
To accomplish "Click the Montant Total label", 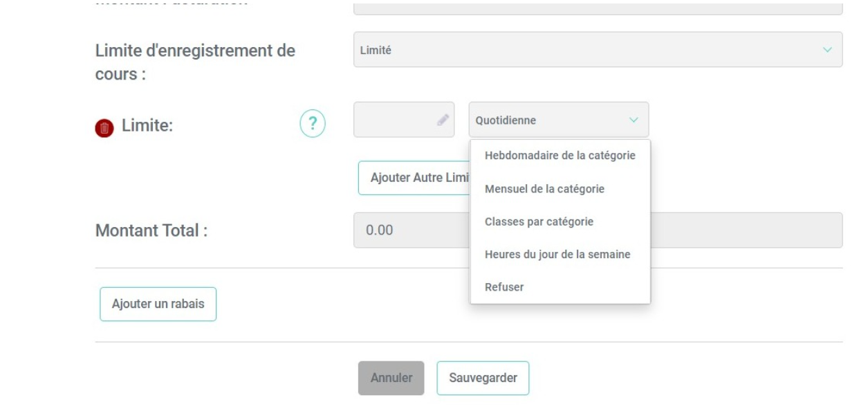I will 151,231.
